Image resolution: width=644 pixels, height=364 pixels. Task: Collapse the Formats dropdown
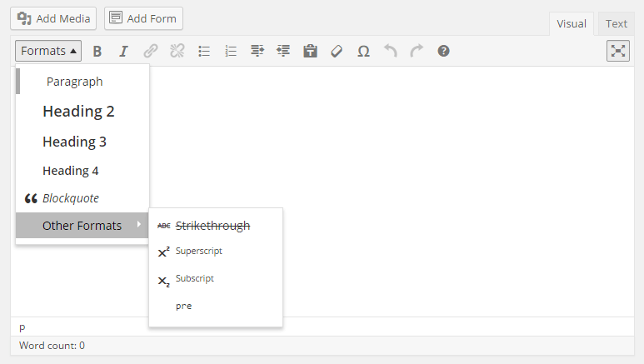pos(48,51)
